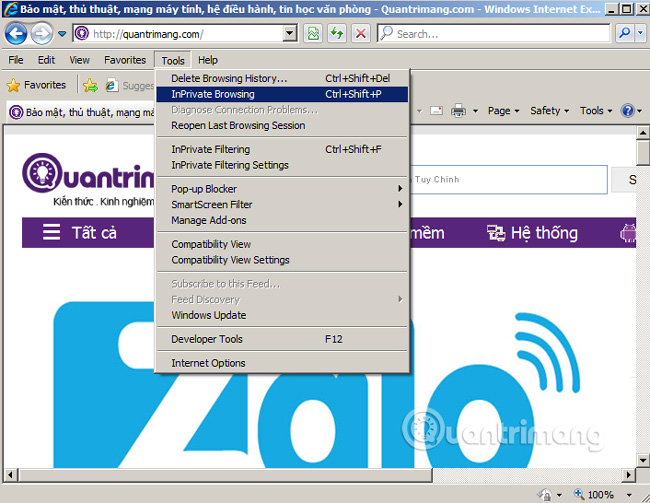
Task: Click the Suggested Sites IE icon
Action: [112, 85]
